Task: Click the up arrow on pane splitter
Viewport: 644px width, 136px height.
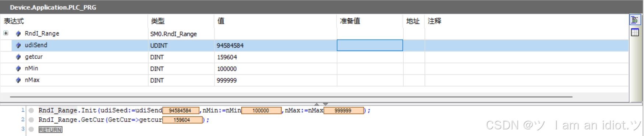Action: [317, 104]
